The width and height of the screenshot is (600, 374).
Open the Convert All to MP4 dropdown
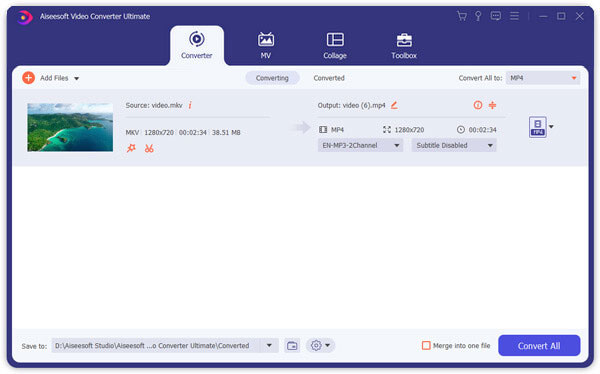(x=543, y=78)
